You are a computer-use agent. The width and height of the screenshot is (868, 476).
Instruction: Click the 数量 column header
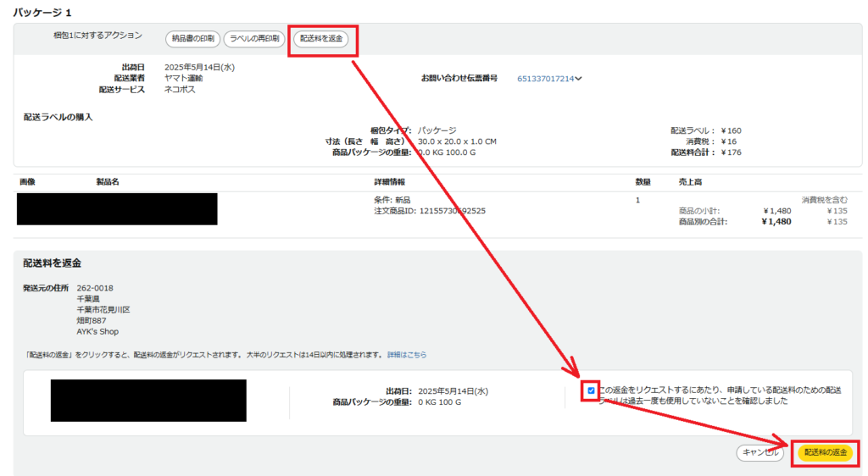pyautogui.click(x=643, y=182)
